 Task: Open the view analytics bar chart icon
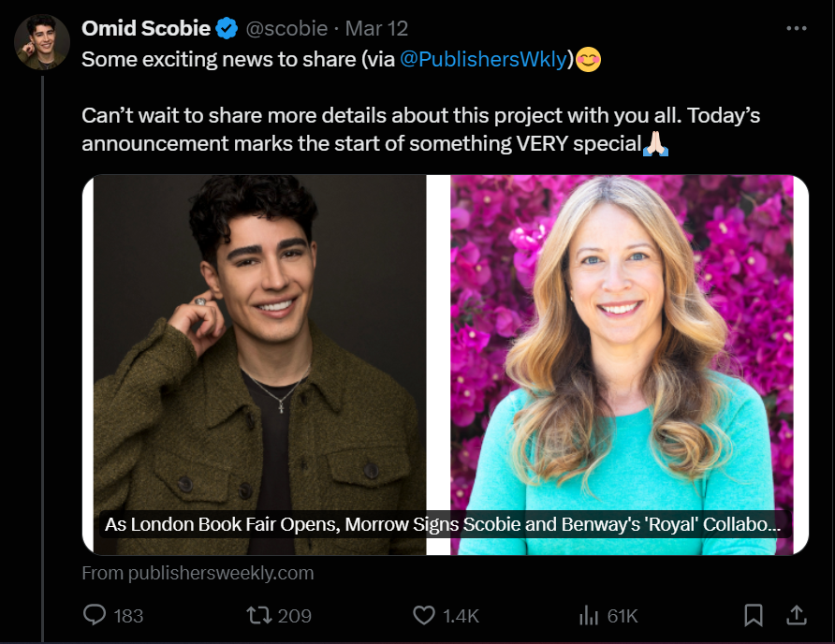point(589,615)
